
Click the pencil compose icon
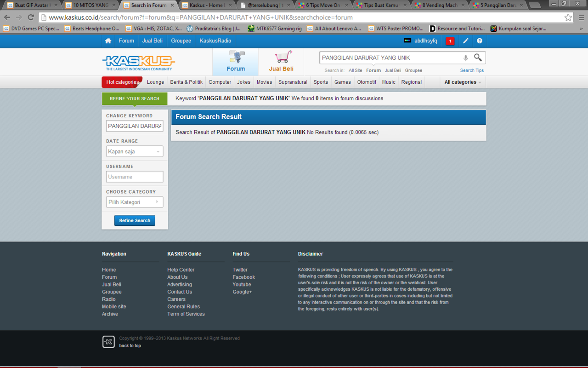click(x=465, y=41)
